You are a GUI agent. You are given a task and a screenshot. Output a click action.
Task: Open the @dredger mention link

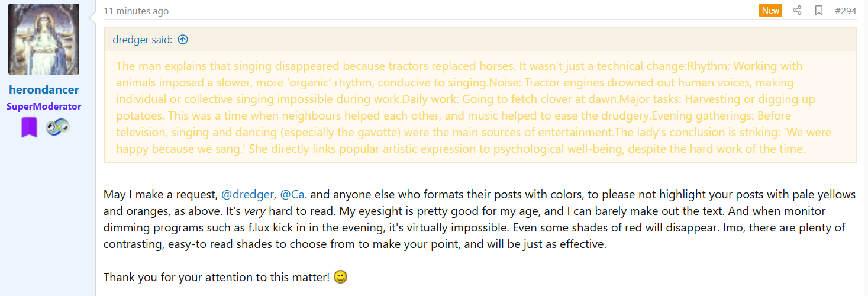click(x=247, y=194)
